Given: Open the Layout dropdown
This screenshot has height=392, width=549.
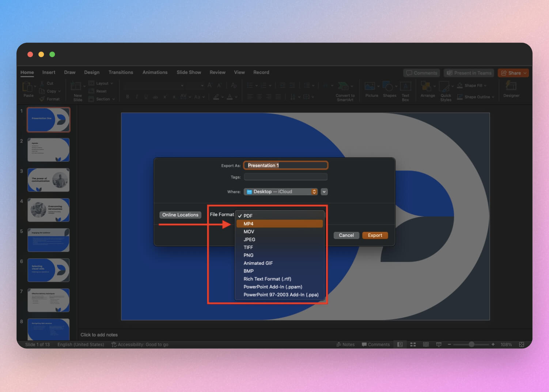Looking at the screenshot, I should (x=101, y=83).
